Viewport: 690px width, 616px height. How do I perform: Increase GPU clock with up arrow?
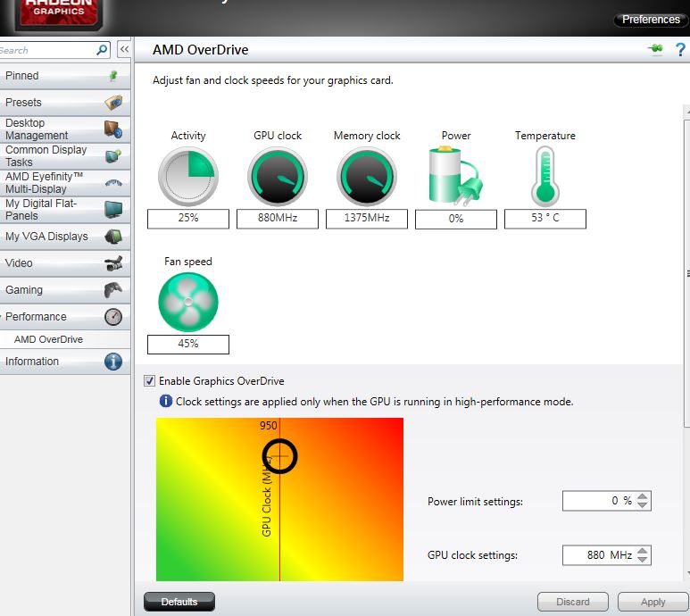tap(643, 551)
